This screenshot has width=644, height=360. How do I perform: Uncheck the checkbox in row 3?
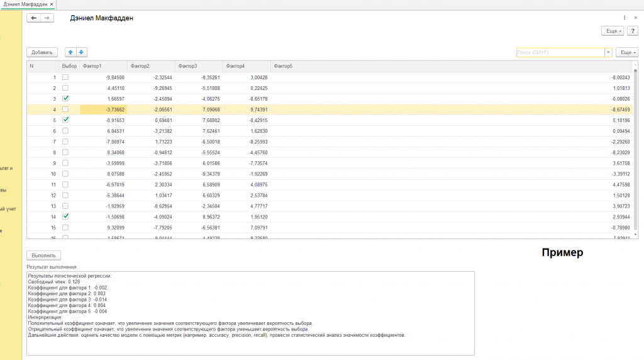[x=65, y=99]
